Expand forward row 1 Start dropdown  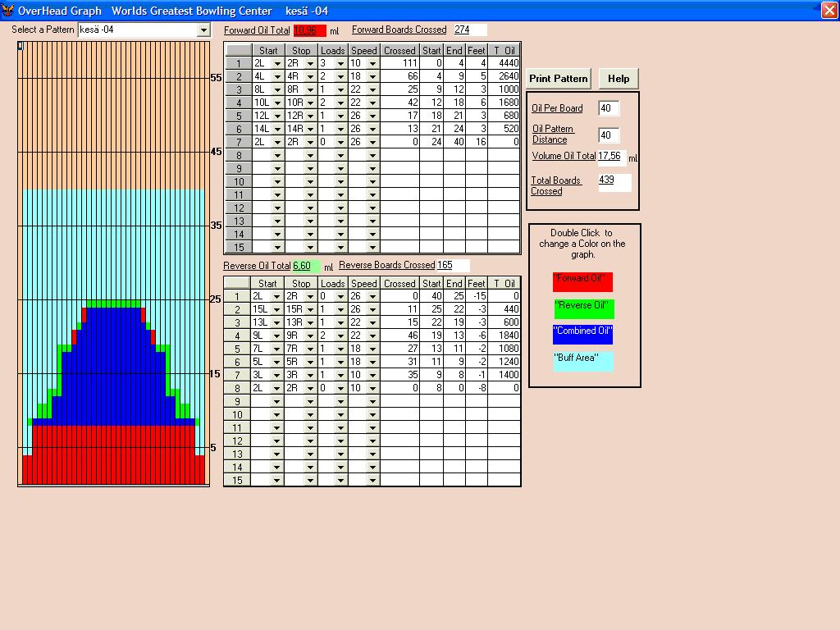tap(277, 63)
